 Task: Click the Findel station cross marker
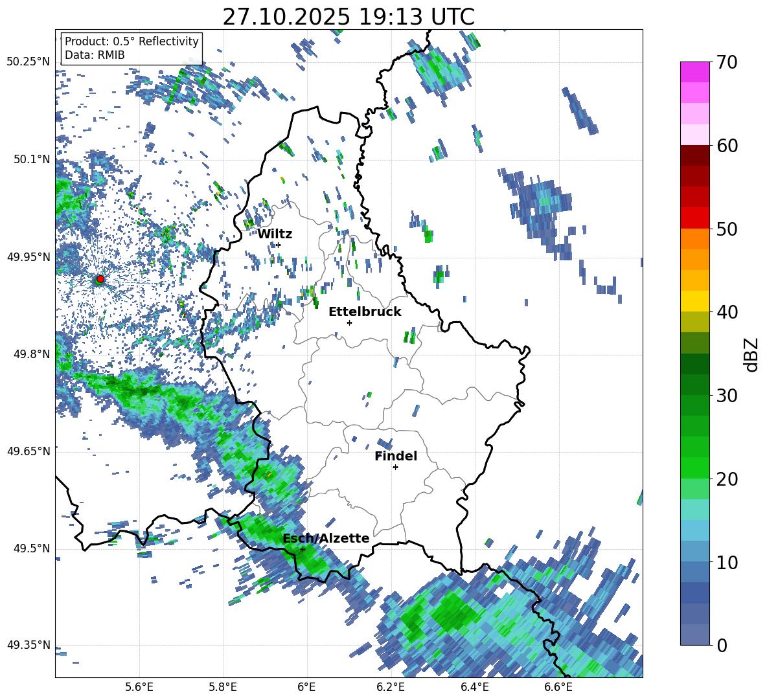(x=395, y=468)
